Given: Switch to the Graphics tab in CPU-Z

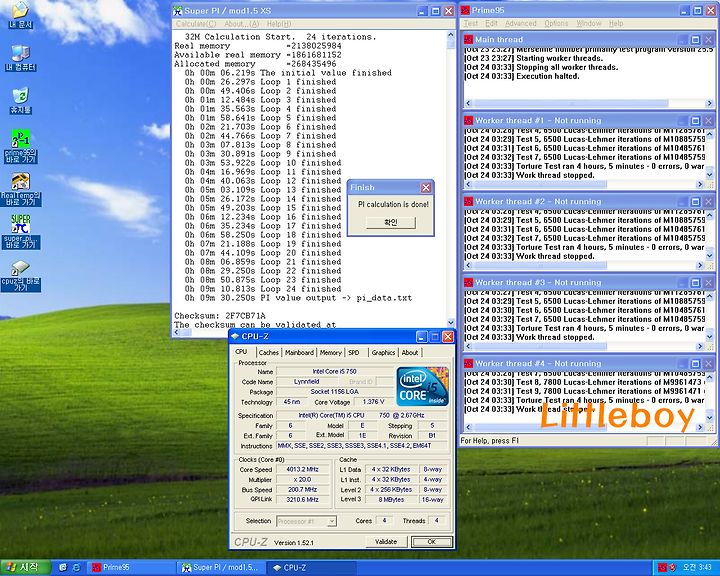Looking at the screenshot, I should (x=383, y=352).
